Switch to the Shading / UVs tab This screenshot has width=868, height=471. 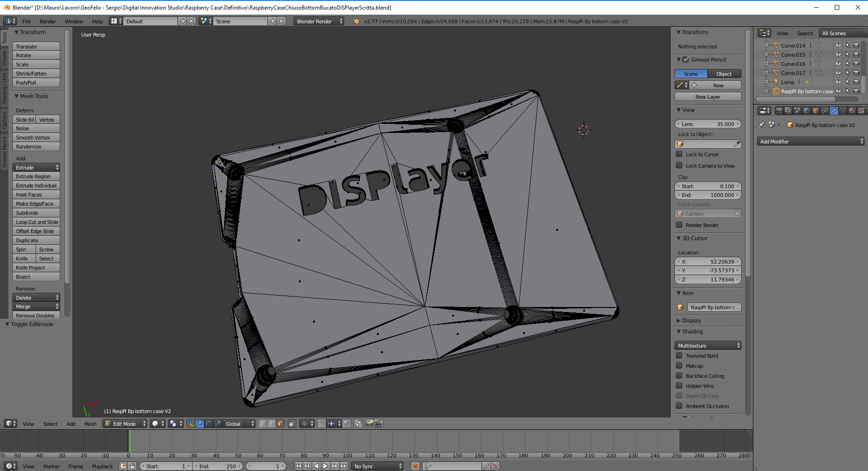[x=5, y=88]
